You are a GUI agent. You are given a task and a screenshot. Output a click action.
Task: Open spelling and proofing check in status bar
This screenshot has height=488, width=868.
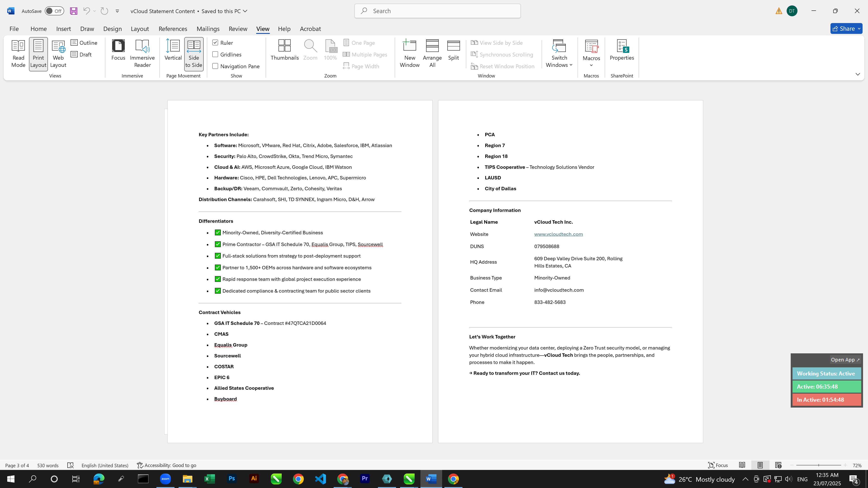[71, 465]
